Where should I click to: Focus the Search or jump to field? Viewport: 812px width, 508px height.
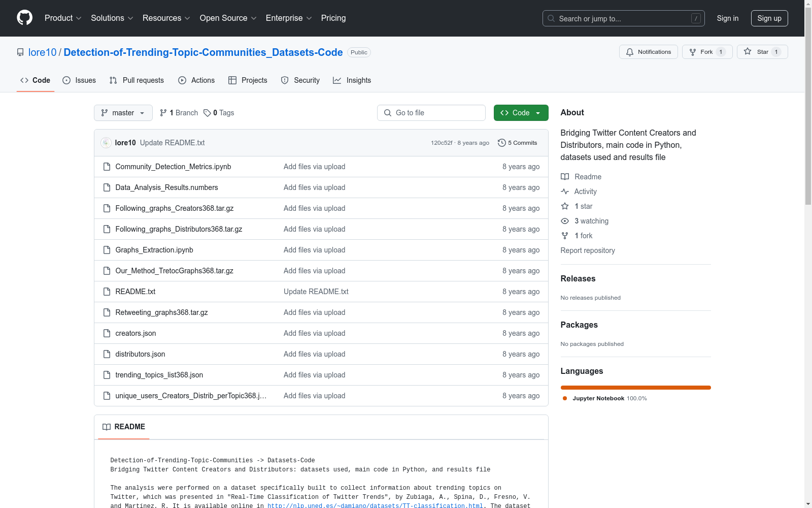coord(624,18)
